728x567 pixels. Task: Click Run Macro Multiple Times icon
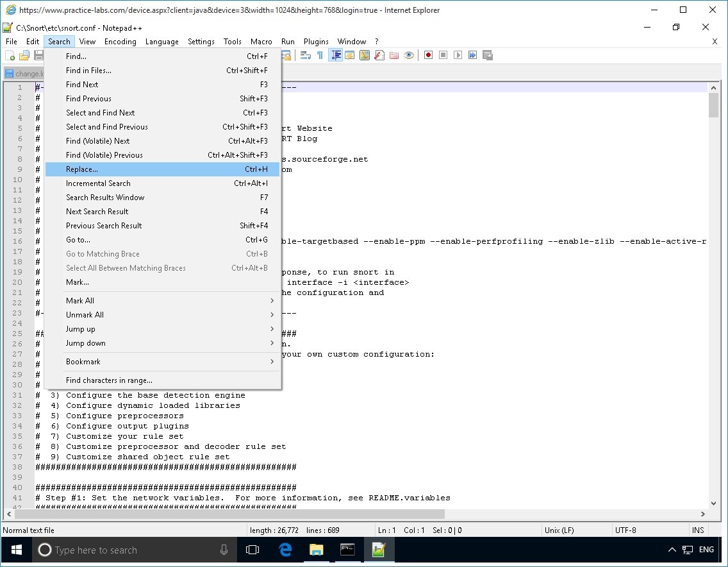(x=472, y=56)
